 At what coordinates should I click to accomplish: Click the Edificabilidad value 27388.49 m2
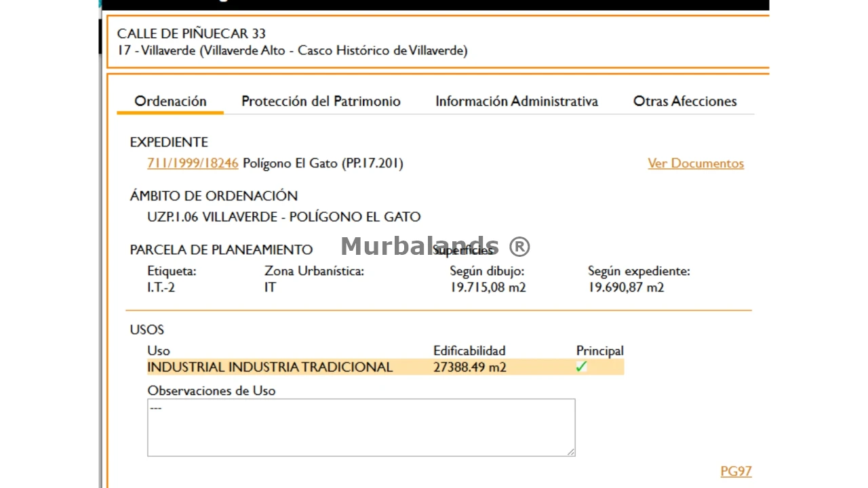pos(469,367)
